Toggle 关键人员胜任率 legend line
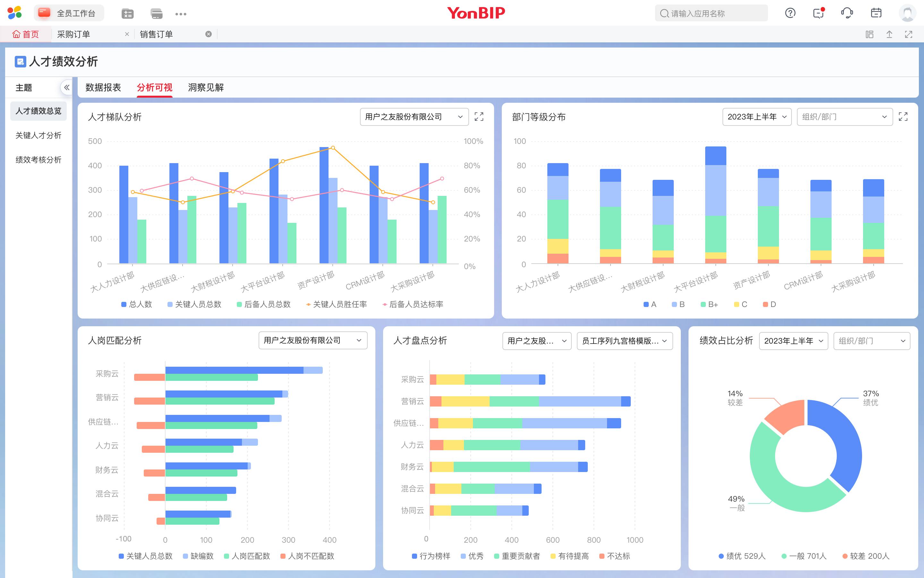The width and height of the screenshot is (924, 578). click(336, 304)
